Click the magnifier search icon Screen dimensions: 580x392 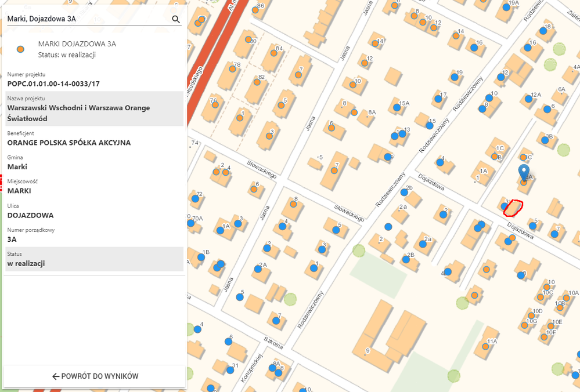point(176,19)
